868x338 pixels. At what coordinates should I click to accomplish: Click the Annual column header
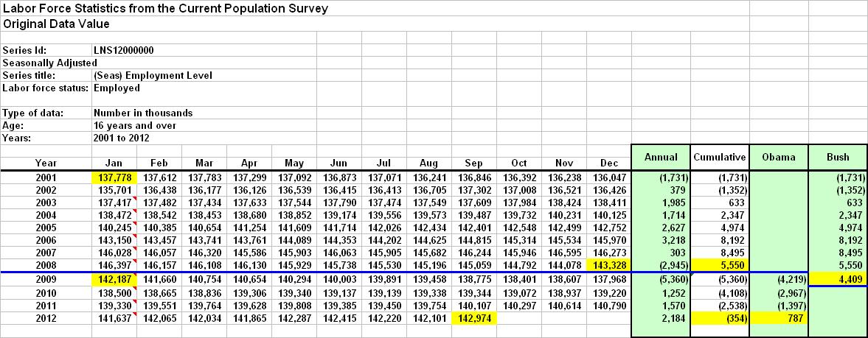(x=661, y=157)
